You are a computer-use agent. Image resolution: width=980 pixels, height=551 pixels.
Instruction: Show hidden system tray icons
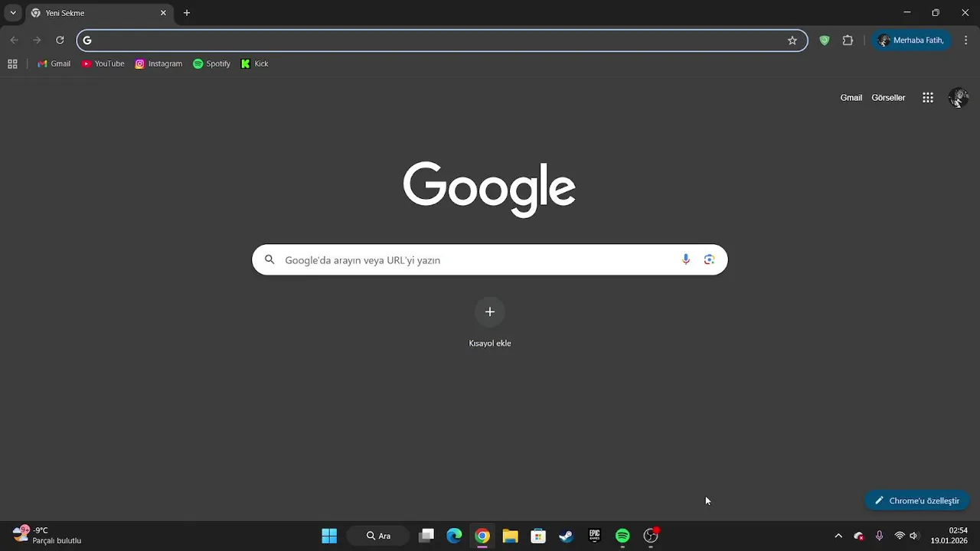(x=838, y=536)
